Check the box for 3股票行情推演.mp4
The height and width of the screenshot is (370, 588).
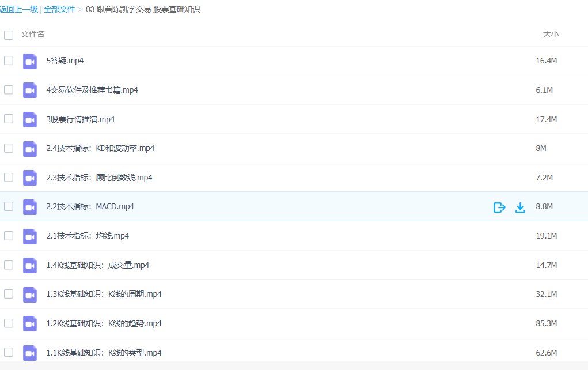pyautogui.click(x=9, y=119)
